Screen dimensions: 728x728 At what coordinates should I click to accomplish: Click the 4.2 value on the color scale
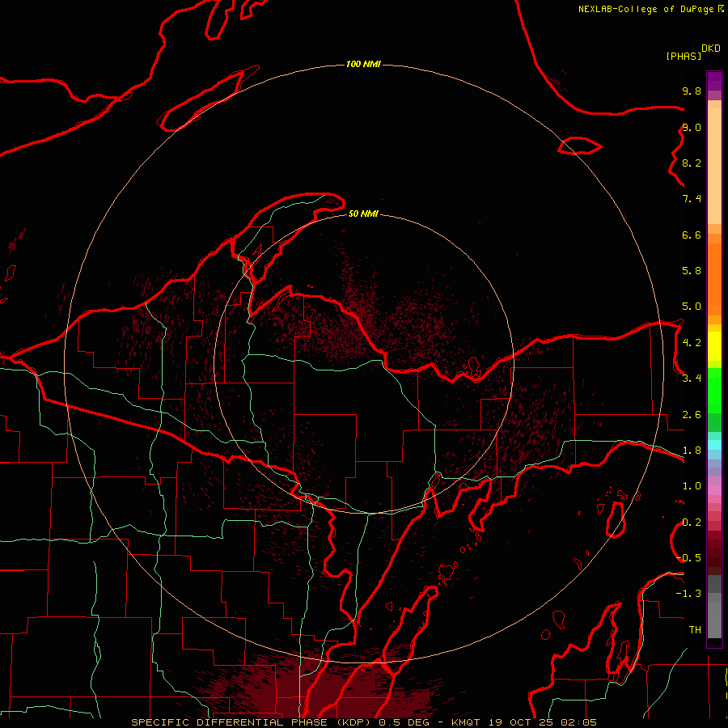coord(692,343)
